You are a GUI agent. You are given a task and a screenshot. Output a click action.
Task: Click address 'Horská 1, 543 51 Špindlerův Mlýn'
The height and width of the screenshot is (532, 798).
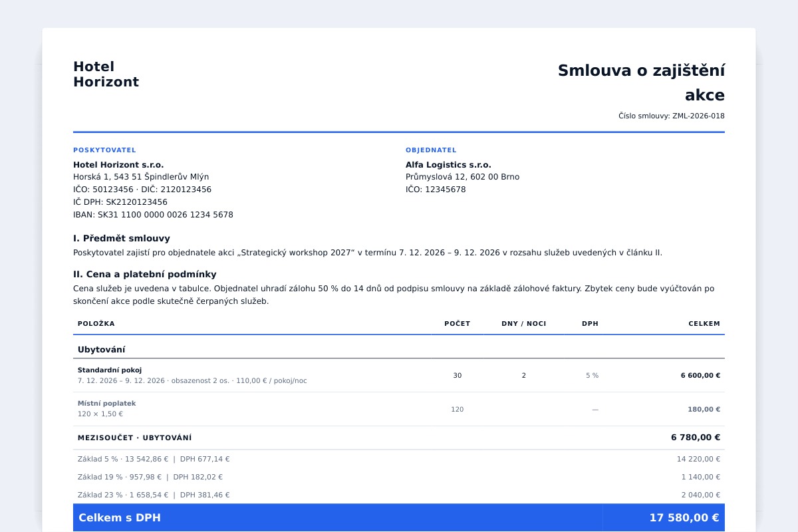pyautogui.click(x=141, y=177)
